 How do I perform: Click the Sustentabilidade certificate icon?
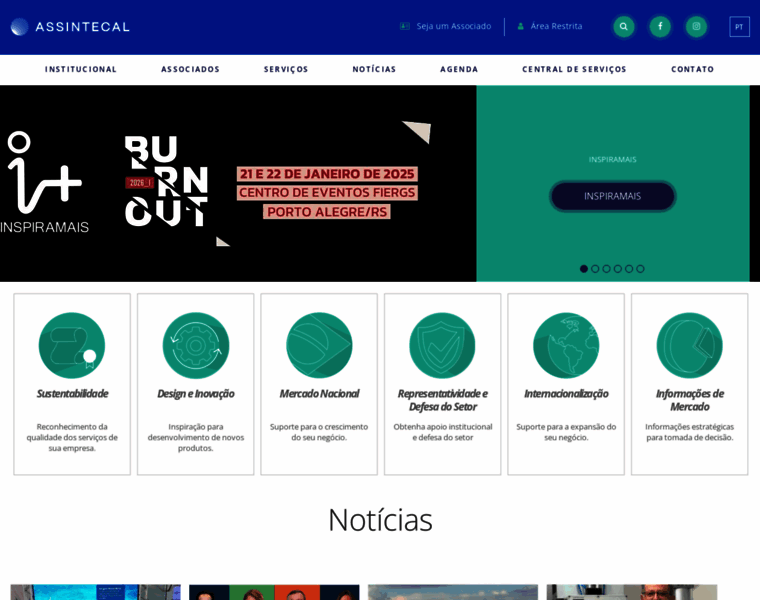(x=72, y=346)
